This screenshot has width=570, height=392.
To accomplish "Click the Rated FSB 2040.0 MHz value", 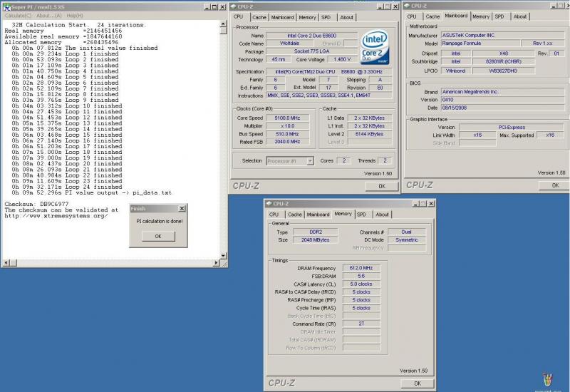I will tap(287, 142).
